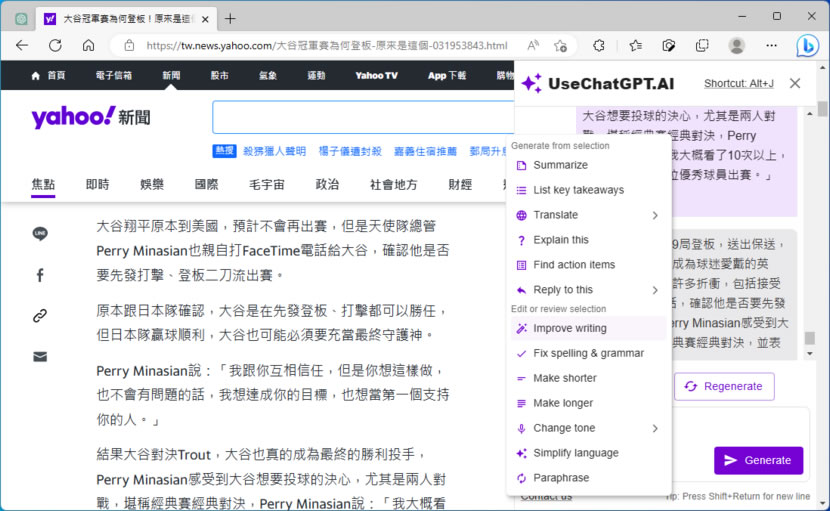Viewport: 830px width, 511px height.
Task: Open the browser extensions icon
Action: [599, 45]
